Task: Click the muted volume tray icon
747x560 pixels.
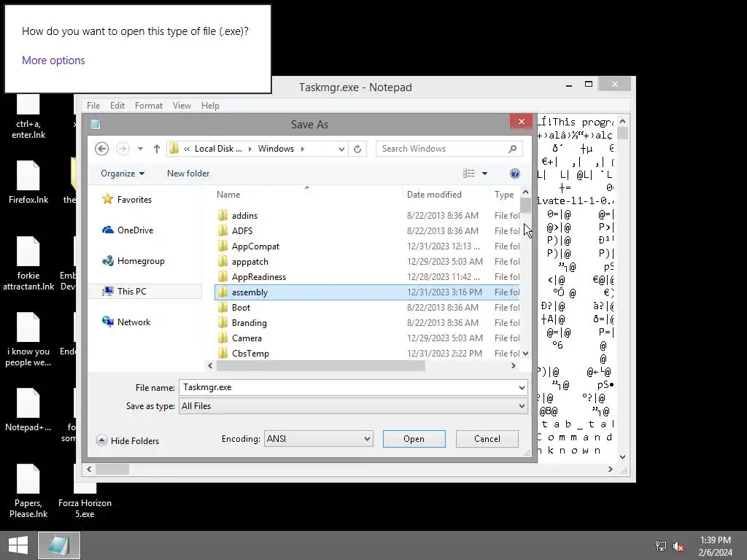Action: tap(678, 546)
